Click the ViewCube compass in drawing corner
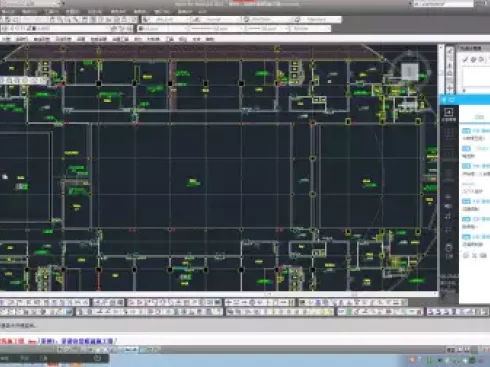 [x=410, y=69]
